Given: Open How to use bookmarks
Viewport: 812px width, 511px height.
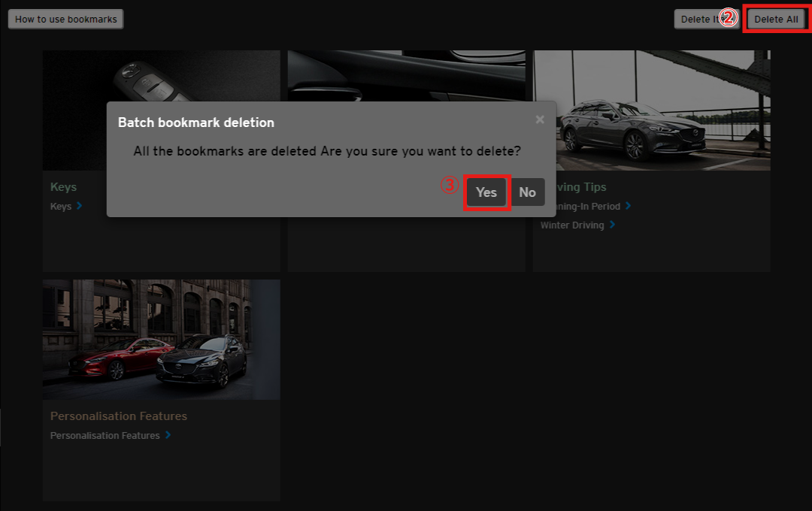Looking at the screenshot, I should pyautogui.click(x=66, y=20).
